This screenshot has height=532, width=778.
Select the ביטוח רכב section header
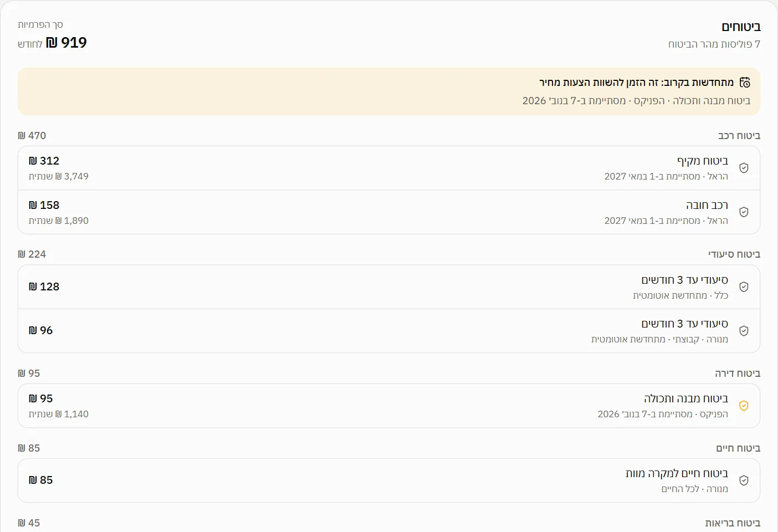(739, 136)
